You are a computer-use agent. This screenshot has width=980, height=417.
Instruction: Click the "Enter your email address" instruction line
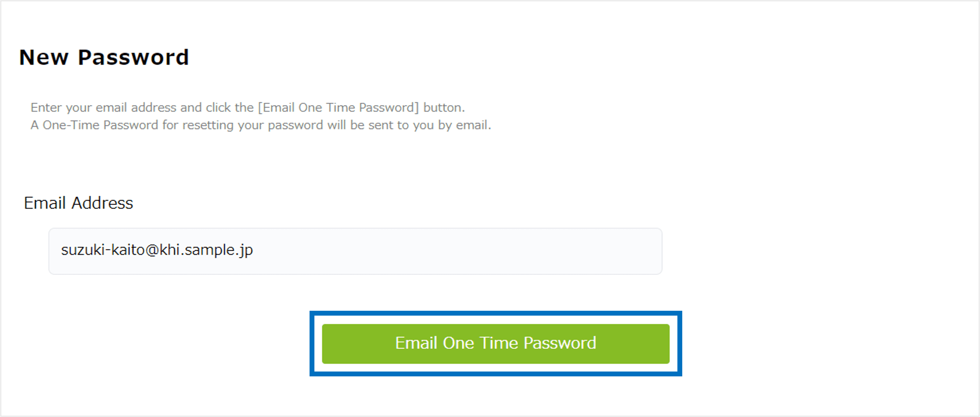click(x=247, y=108)
